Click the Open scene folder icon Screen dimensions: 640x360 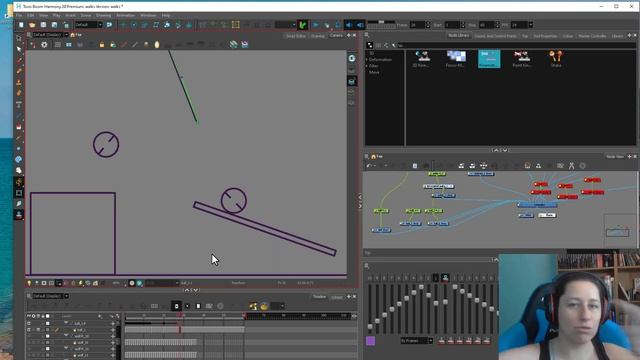click(32, 25)
